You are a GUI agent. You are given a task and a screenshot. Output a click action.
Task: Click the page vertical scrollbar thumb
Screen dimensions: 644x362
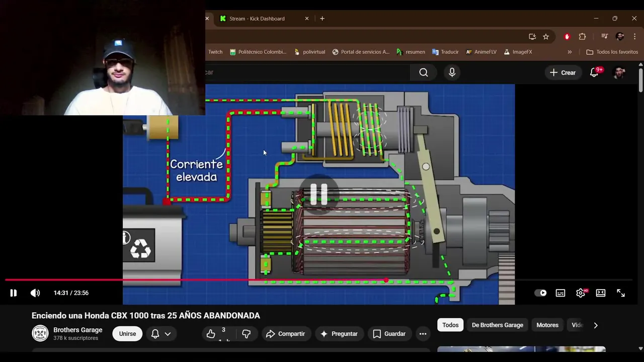click(x=640, y=80)
